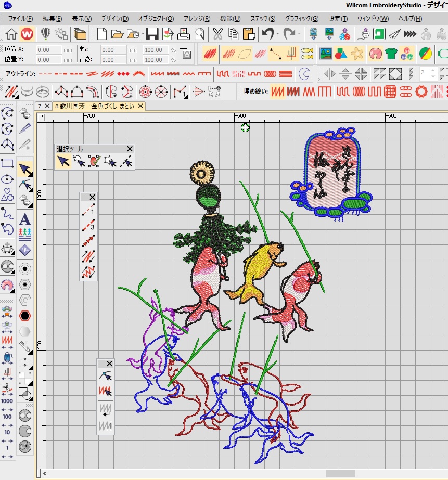Open the redo history dropdown arrow

point(299,34)
